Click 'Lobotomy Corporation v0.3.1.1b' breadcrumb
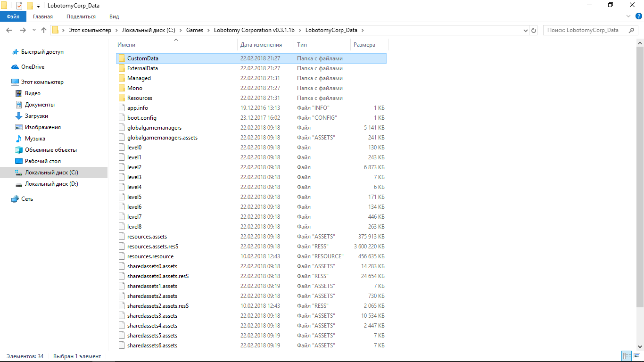Screen dimensions: 644x362 pos(254,30)
